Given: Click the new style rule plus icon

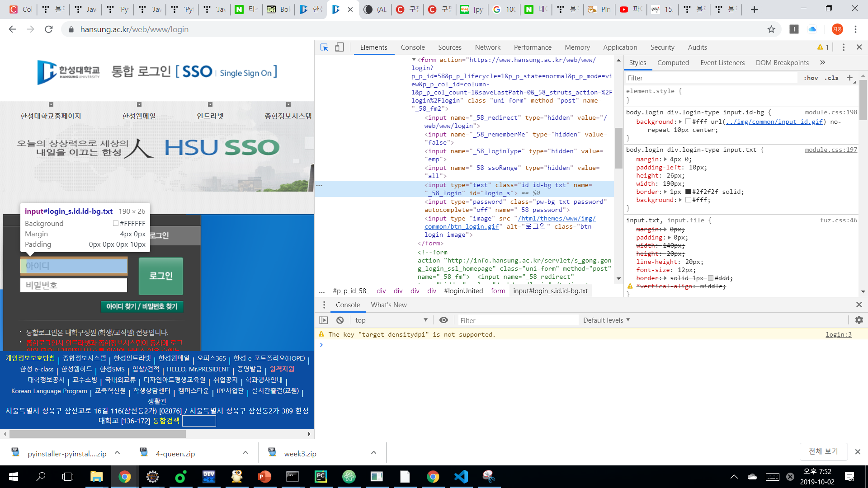Looking at the screenshot, I should pos(849,78).
